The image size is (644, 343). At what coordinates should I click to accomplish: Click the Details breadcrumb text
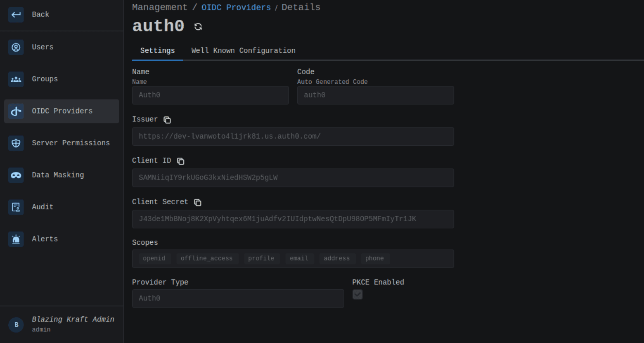pos(301,7)
